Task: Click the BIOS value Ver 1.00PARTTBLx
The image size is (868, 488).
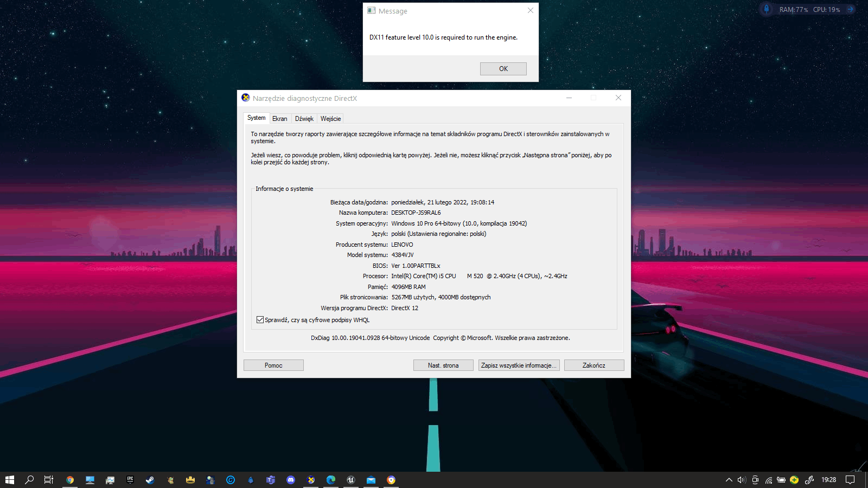Action: pos(416,266)
